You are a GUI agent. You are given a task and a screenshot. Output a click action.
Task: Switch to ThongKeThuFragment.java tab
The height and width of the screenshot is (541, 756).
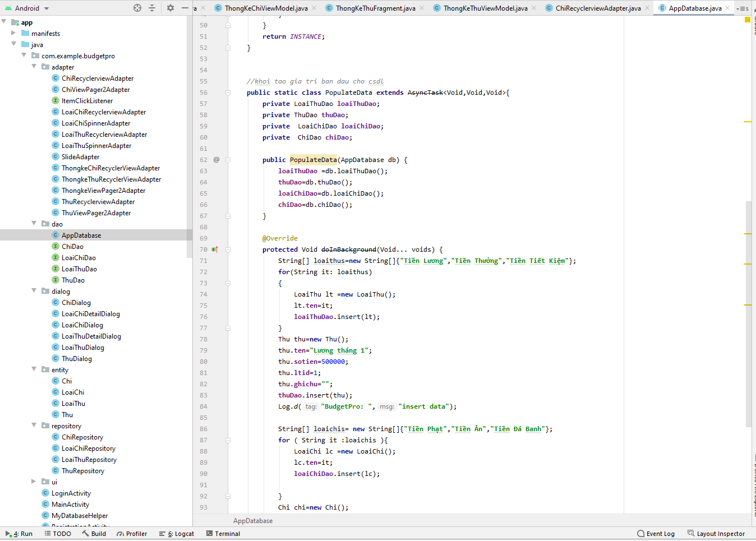click(375, 8)
